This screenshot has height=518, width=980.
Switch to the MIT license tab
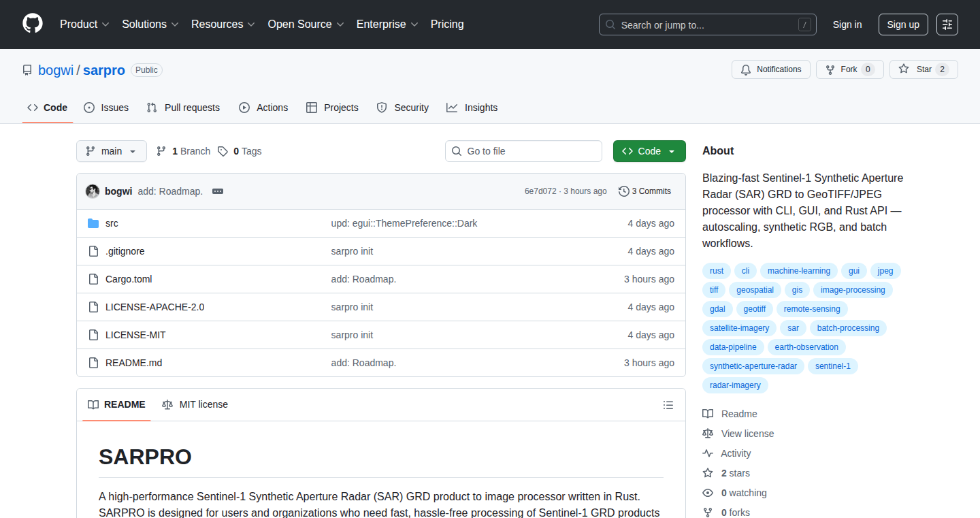(195, 404)
